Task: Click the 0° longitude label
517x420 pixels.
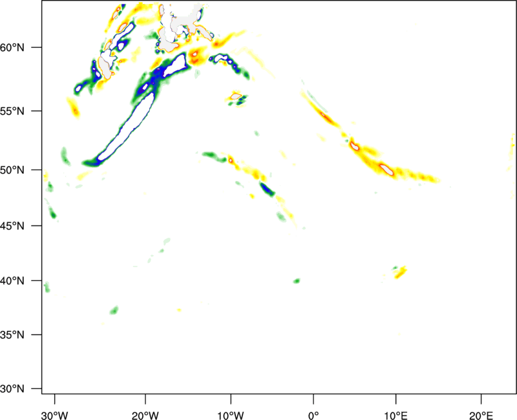Action: coord(313,414)
